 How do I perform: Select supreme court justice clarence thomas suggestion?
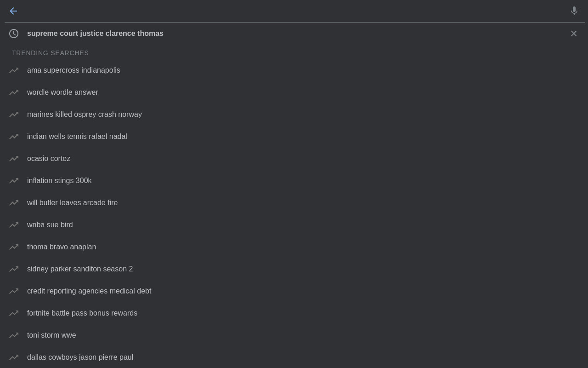294,34
